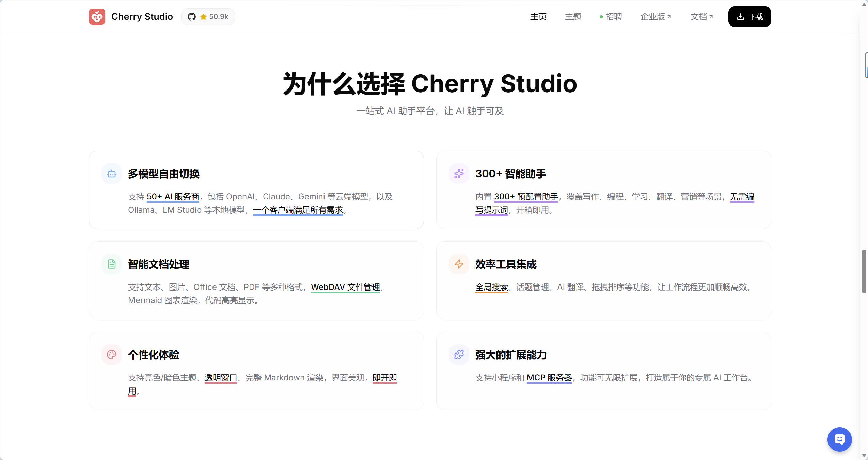Click the puzzle icon beside 强大的扩展能力

tap(459, 355)
